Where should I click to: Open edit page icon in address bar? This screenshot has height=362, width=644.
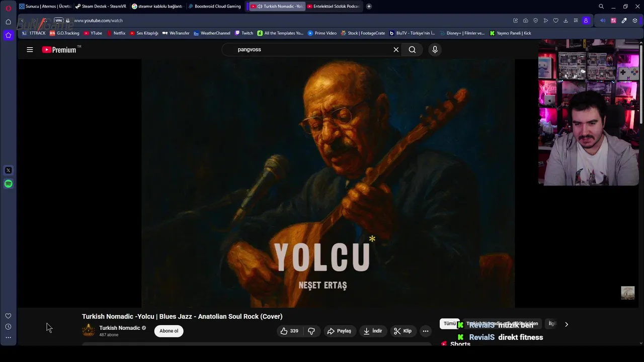(515, 21)
